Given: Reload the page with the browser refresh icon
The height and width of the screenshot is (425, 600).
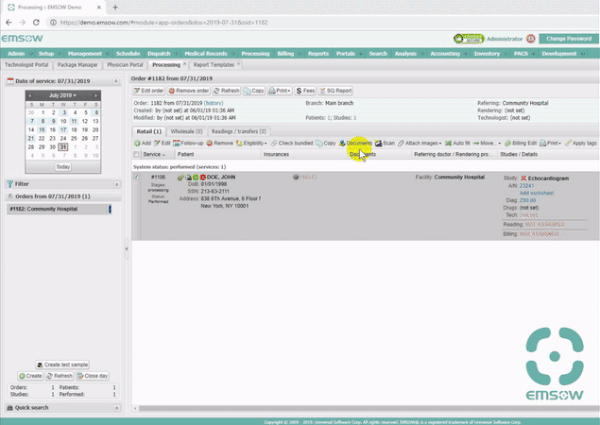Looking at the screenshot, I should coord(36,23).
